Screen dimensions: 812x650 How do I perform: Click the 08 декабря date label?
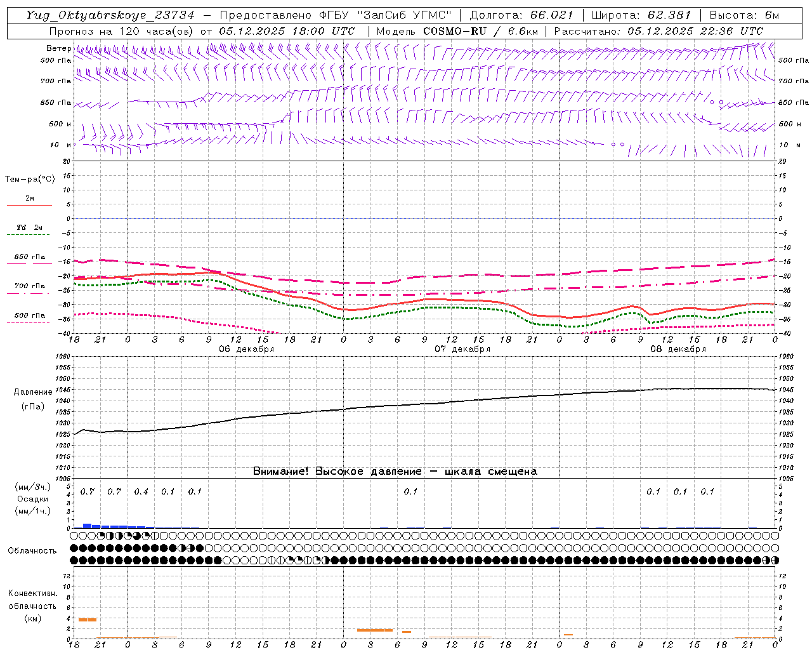pos(678,349)
